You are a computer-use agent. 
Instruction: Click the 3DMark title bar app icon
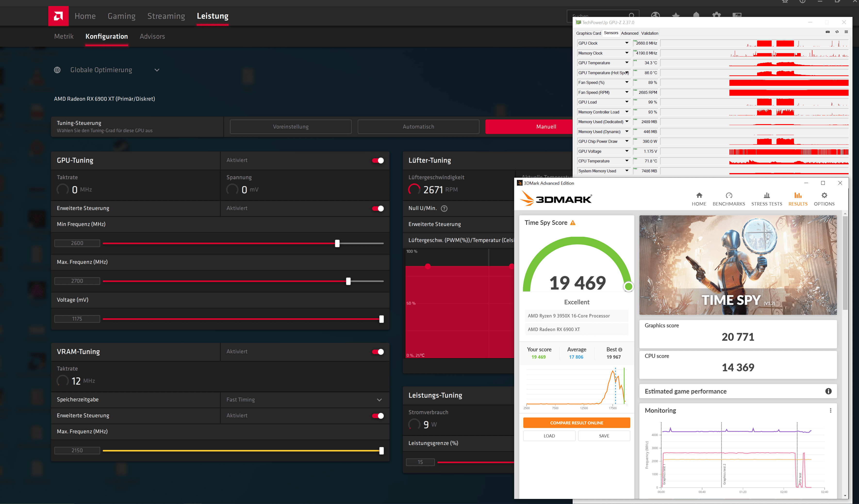click(520, 183)
